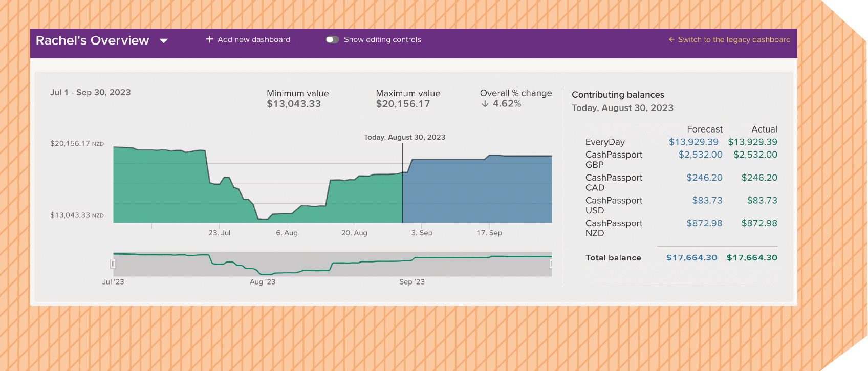Click the plus icon beside Add new dashboard
The image size is (868, 371).
209,39
